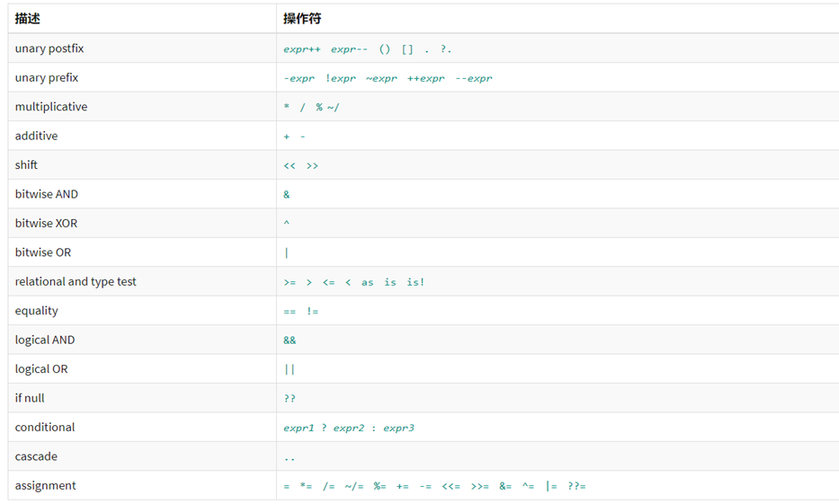839x504 pixels.
Task: Click the 操作符 column header
Action: point(302,18)
